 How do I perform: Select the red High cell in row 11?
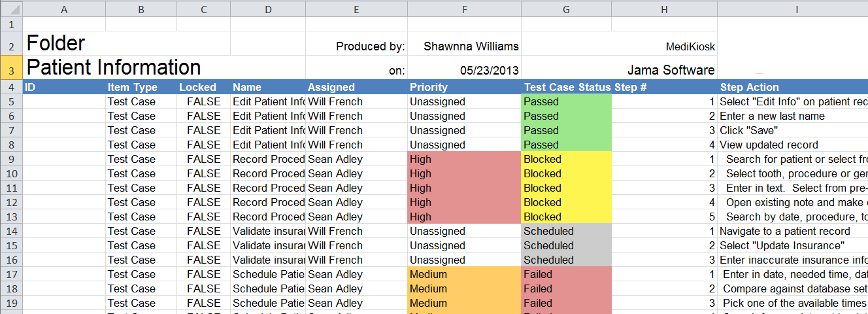464,188
